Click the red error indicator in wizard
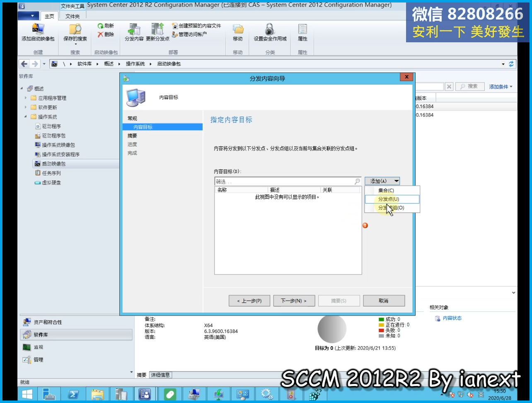Image resolution: width=532 pixels, height=403 pixels. tap(365, 226)
